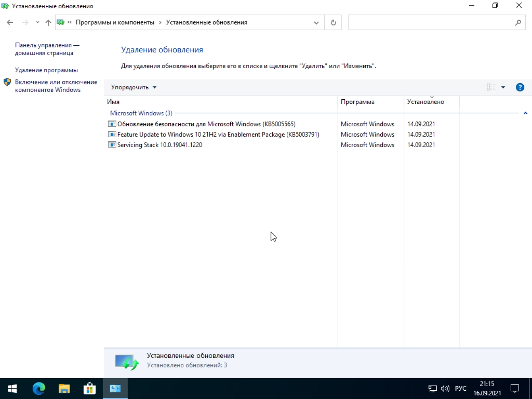Click the icon of Servicing Stack entry
Viewport: 532px width, 399px height.
tap(112, 145)
